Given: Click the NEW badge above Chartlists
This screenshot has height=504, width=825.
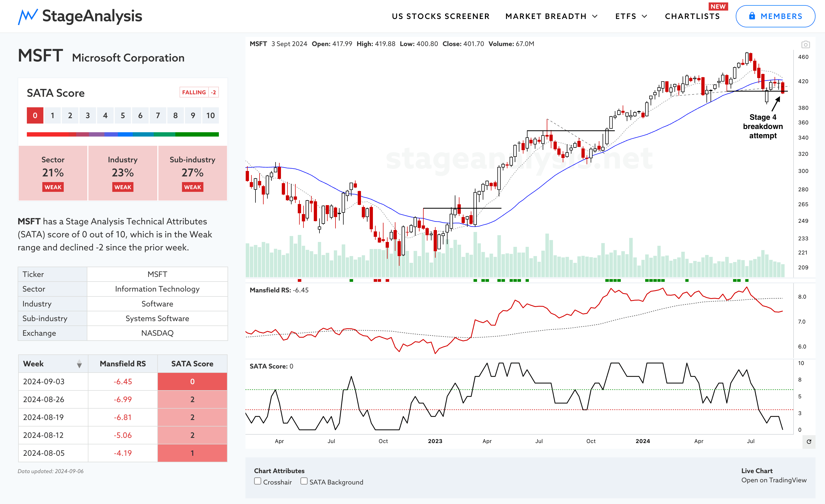Looking at the screenshot, I should coord(718,6).
